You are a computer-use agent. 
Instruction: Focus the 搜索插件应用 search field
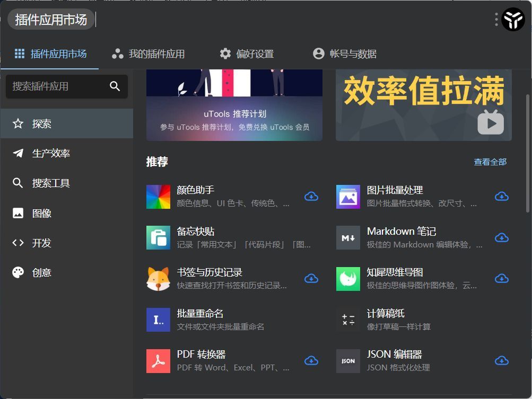click(67, 86)
